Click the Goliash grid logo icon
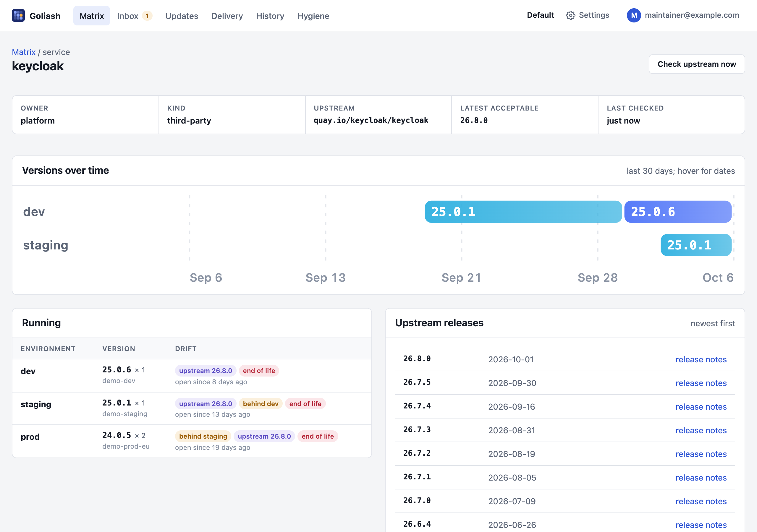The height and width of the screenshot is (532, 757). click(x=18, y=15)
